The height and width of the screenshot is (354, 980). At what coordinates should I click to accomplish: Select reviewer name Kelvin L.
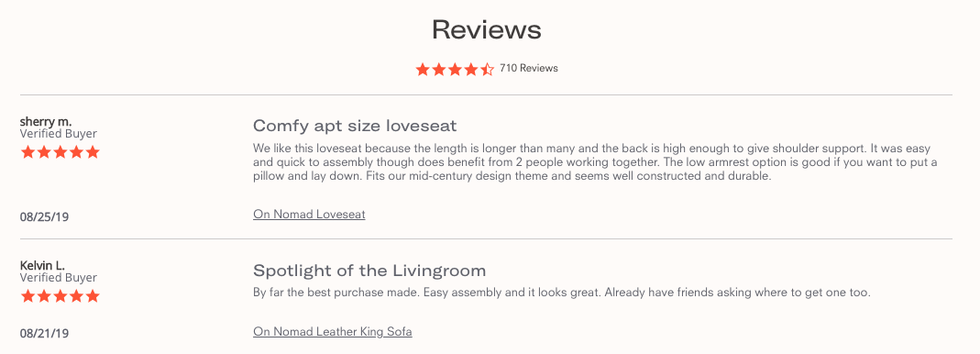point(42,265)
